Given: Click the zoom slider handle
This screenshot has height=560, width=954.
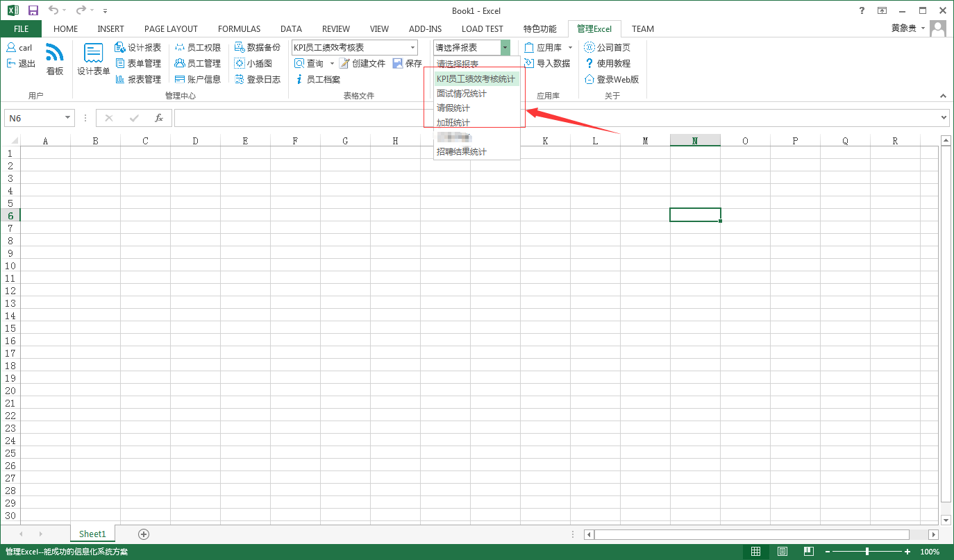Looking at the screenshot, I should [867, 552].
